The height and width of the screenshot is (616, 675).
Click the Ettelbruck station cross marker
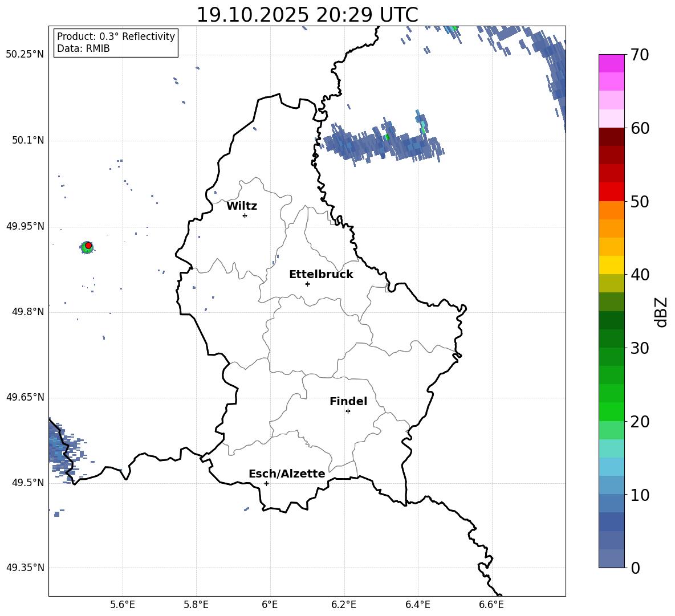[x=307, y=284]
